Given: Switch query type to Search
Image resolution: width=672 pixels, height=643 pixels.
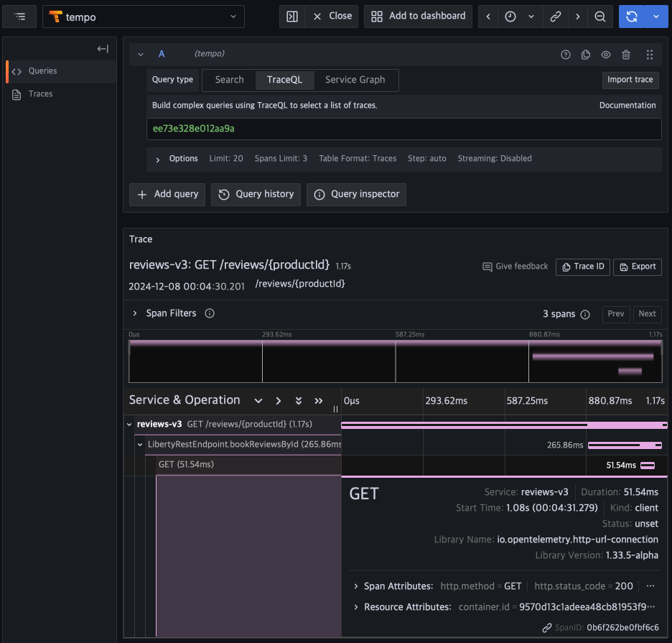Looking at the screenshot, I should (229, 80).
